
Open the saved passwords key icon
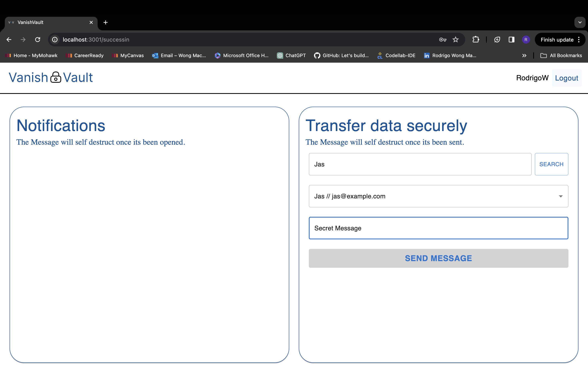tap(442, 40)
